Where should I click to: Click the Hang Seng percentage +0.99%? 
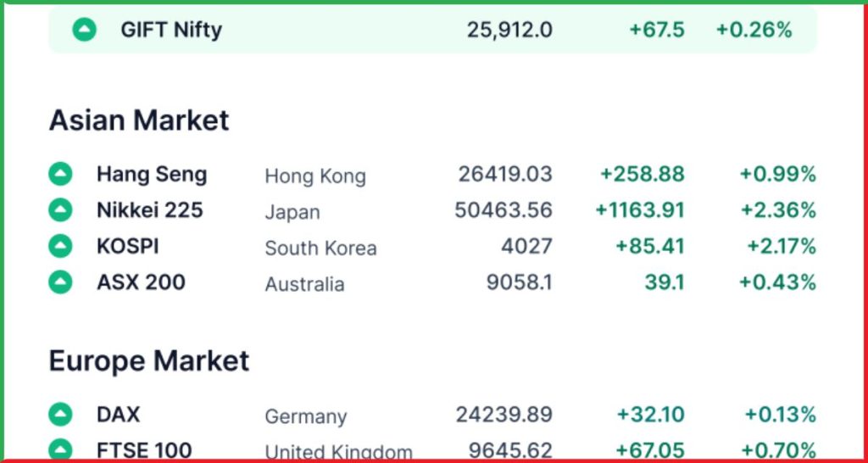point(777,175)
